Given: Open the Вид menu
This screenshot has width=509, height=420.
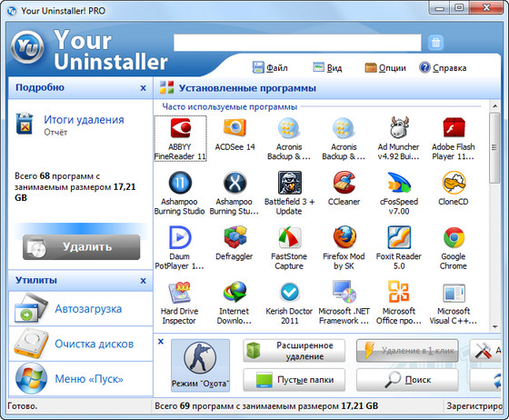Looking at the screenshot, I should [327, 68].
